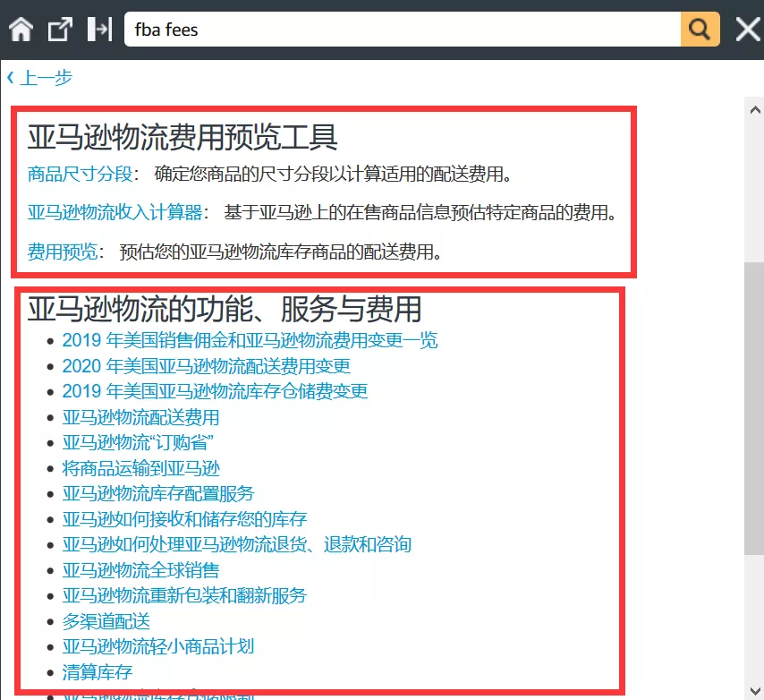Click the home icon in help panel
Image resolution: width=764 pixels, height=700 pixels.
tap(21, 30)
